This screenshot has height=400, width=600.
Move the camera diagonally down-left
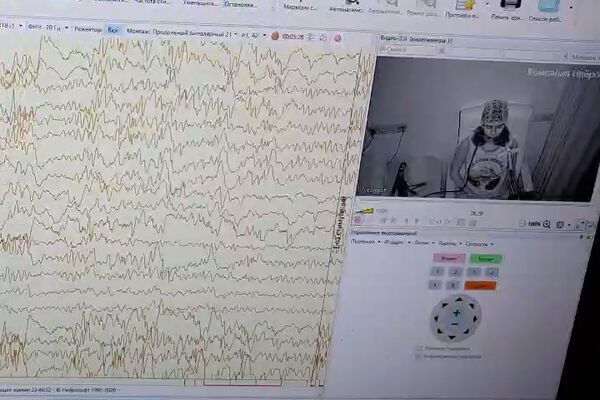(439, 331)
